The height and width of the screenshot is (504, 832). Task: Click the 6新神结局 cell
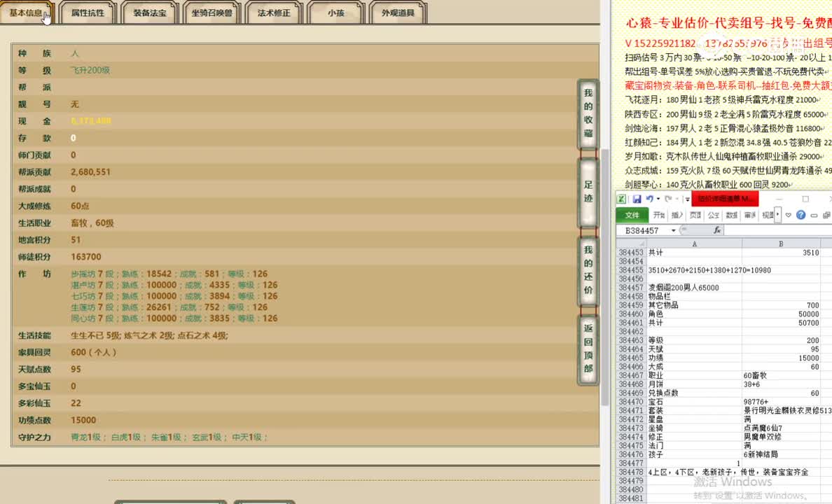[x=781, y=455]
